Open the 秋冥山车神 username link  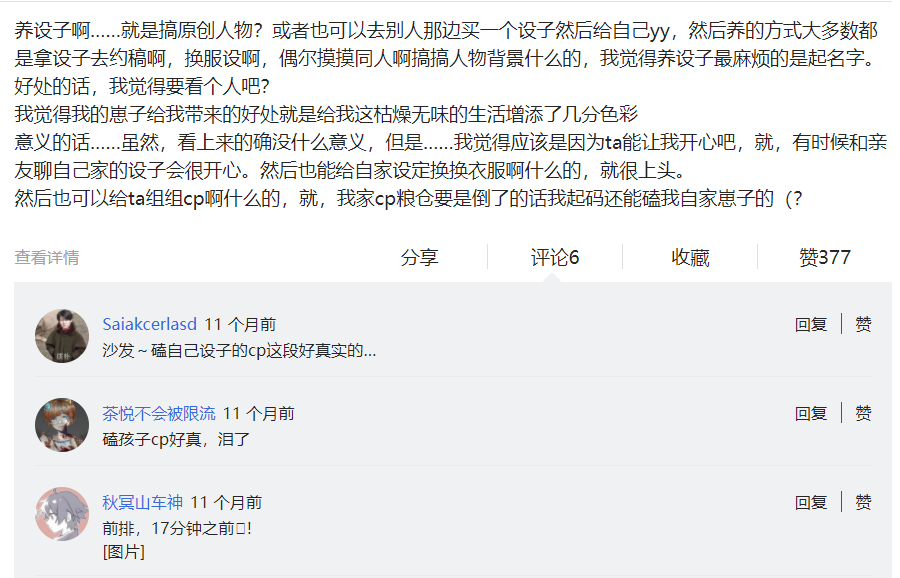coord(142,502)
